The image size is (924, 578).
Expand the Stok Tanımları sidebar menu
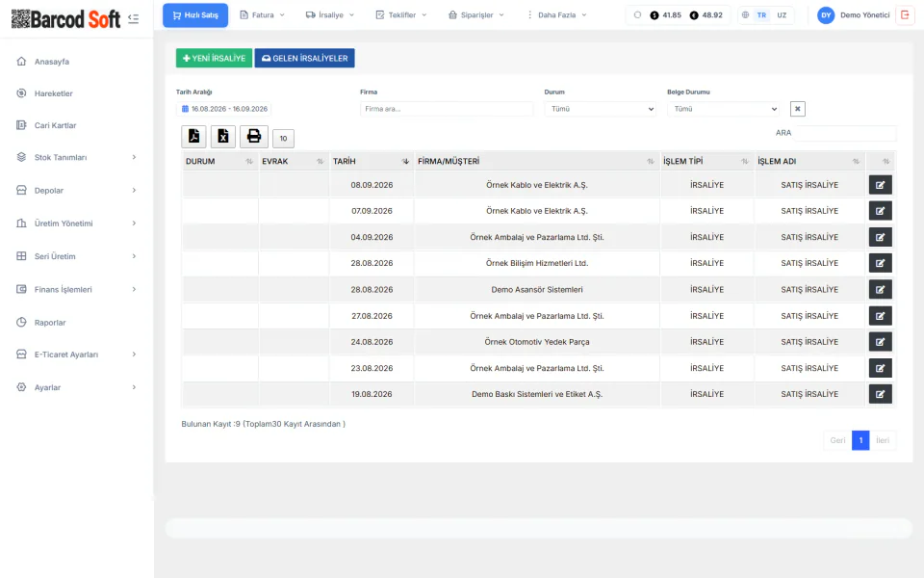click(77, 157)
